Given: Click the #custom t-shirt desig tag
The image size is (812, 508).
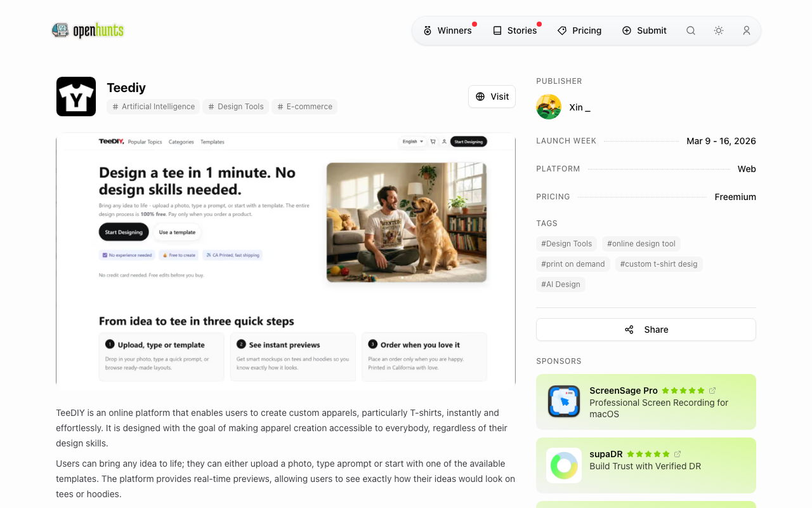Looking at the screenshot, I should [x=659, y=264].
